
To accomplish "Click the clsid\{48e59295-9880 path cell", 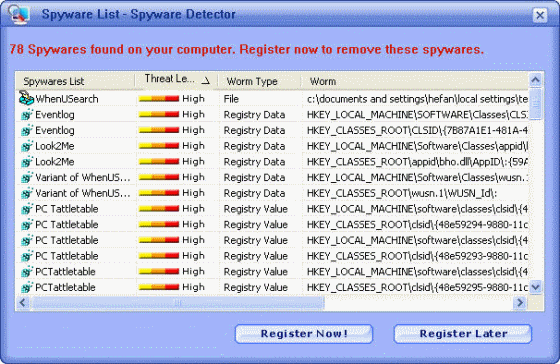I will tap(417, 288).
